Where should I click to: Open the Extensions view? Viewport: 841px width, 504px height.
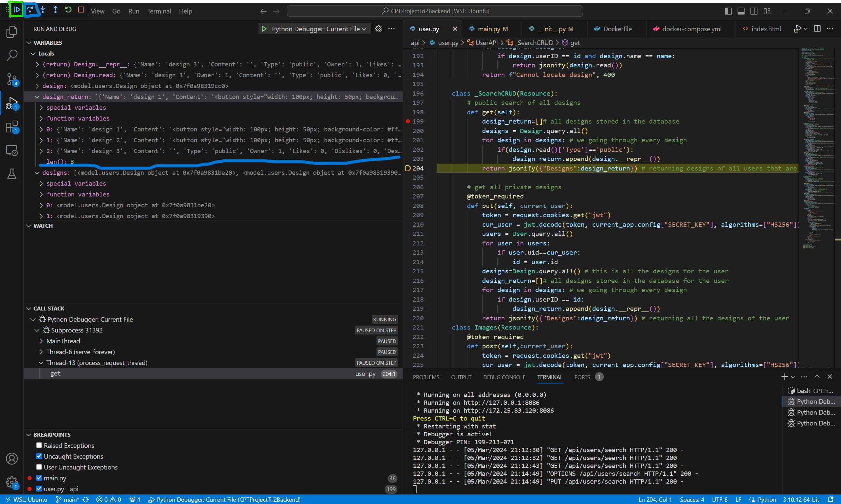tap(12, 127)
